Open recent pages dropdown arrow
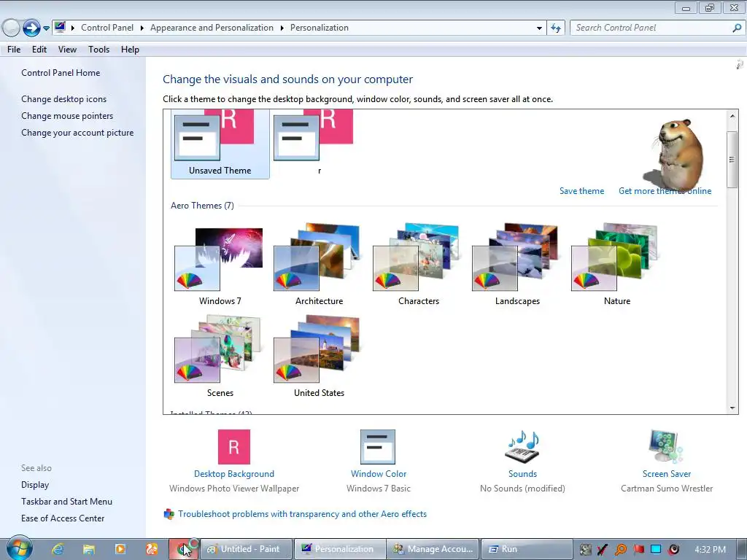 coord(46,28)
